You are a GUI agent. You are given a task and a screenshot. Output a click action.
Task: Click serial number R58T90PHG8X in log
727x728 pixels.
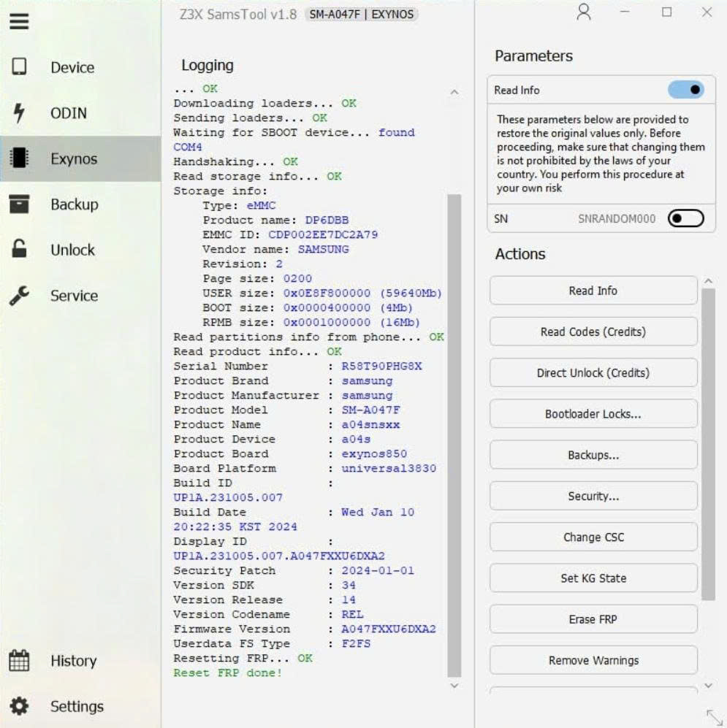click(x=381, y=366)
